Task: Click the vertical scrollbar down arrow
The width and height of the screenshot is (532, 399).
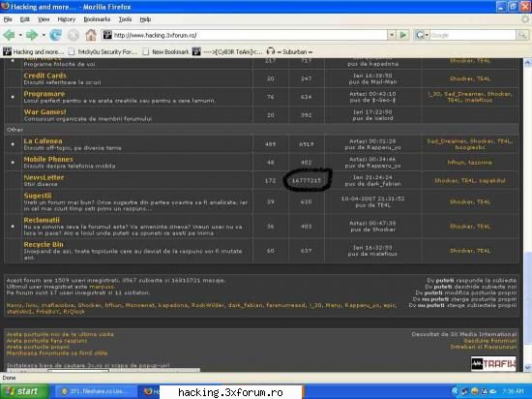Action: (x=527, y=367)
